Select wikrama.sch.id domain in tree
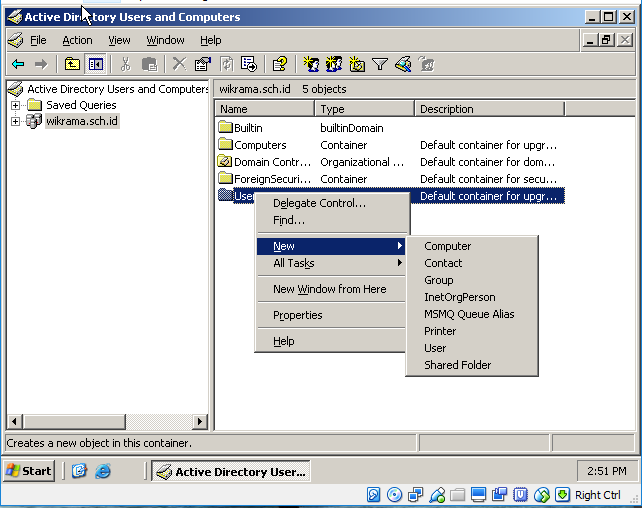 pyautogui.click(x=82, y=121)
